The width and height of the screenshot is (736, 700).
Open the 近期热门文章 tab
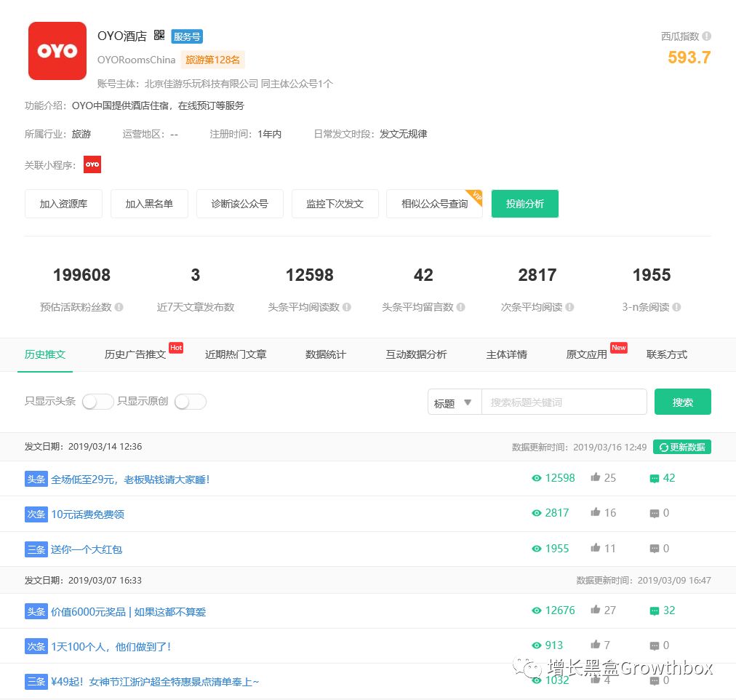point(236,354)
